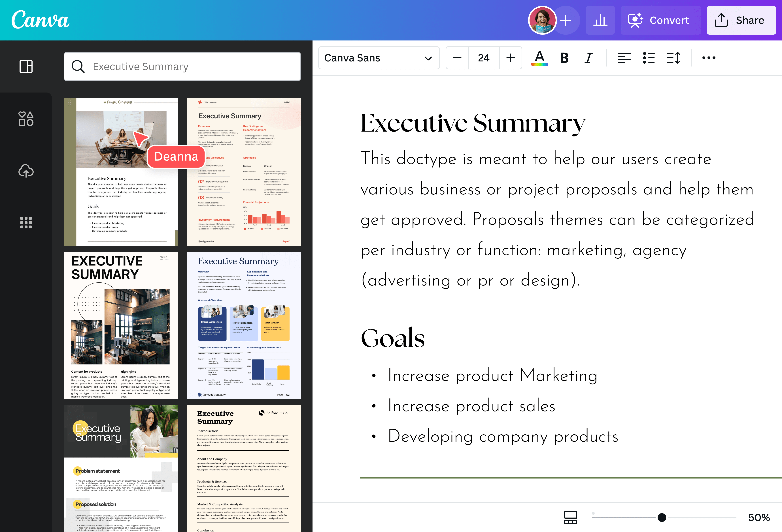The height and width of the screenshot is (532, 782).
Task: Toggle bulleted list formatting
Action: (648, 58)
